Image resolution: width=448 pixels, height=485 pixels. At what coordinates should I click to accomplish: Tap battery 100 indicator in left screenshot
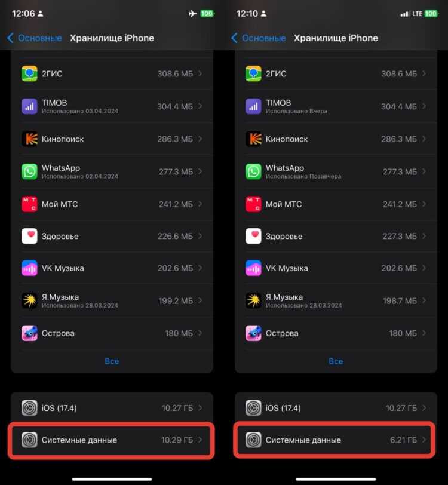(x=207, y=14)
